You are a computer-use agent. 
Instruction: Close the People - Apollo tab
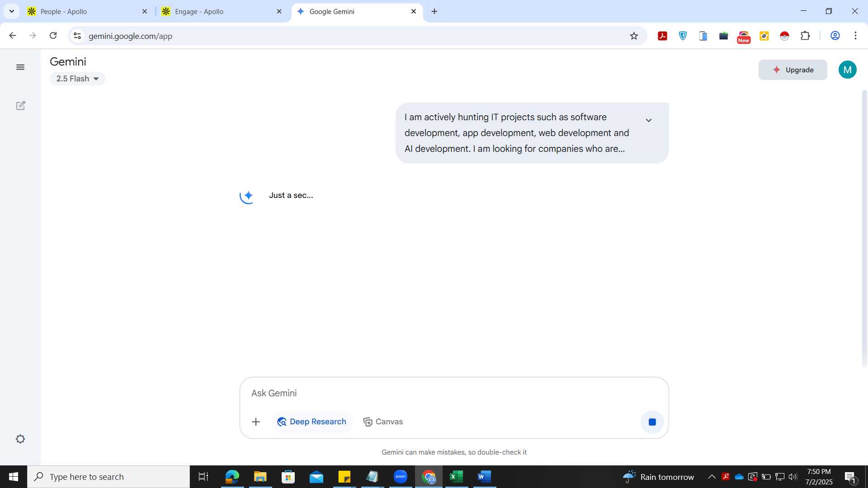pyautogui.click(x=145, y=11)
